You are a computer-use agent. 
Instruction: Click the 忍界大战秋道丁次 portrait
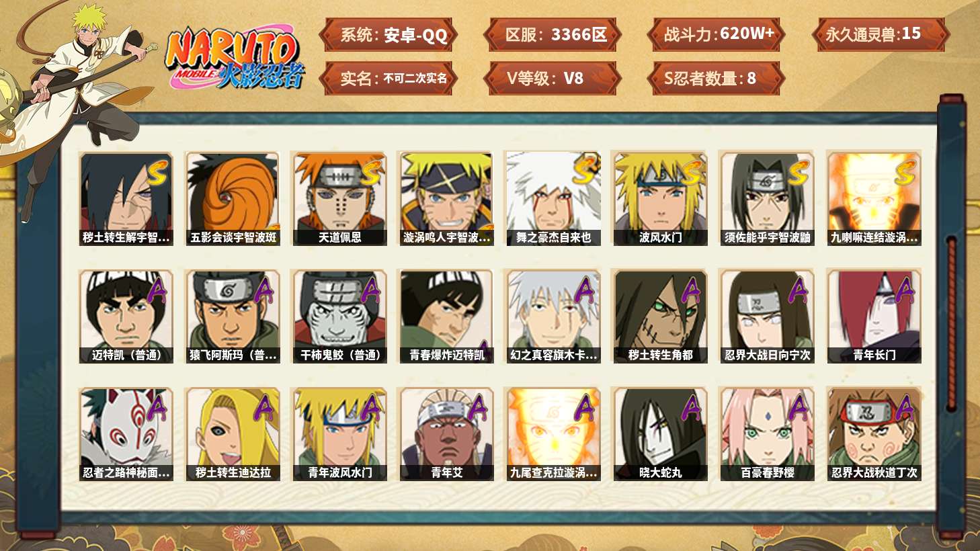click(874, 434)
